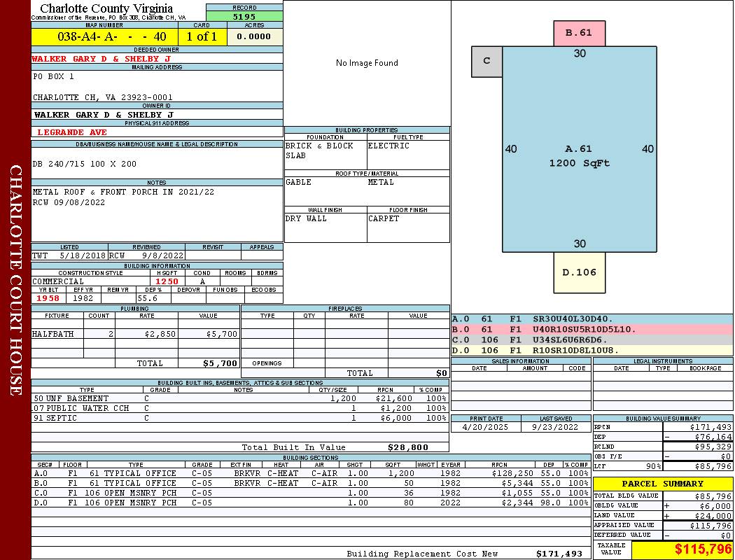Select deeded owner WALKER GARY D & SHELBY J

click(101, 59)
